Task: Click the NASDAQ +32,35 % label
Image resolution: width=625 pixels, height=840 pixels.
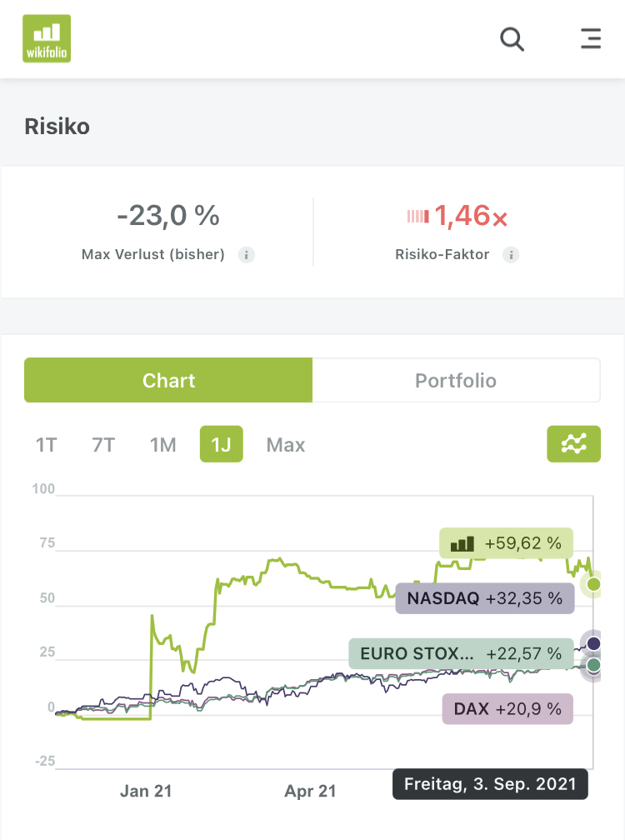Action: tap(484, 598)
